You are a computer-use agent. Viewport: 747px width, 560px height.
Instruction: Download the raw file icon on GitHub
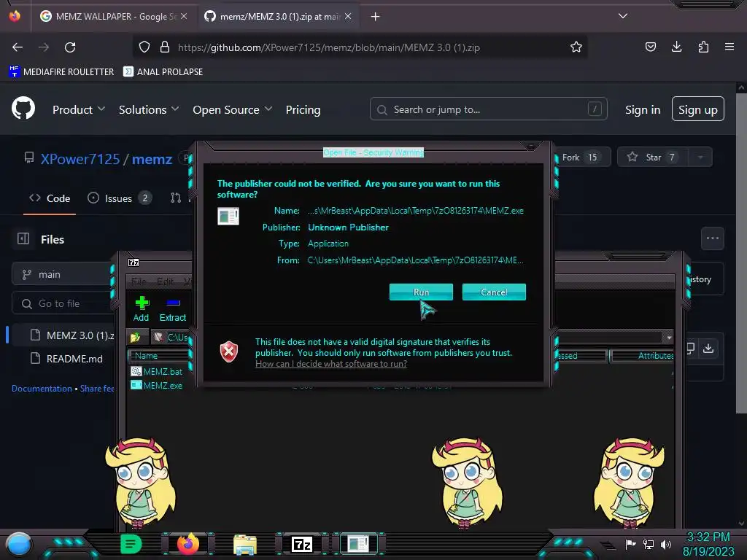click(708, 349)
